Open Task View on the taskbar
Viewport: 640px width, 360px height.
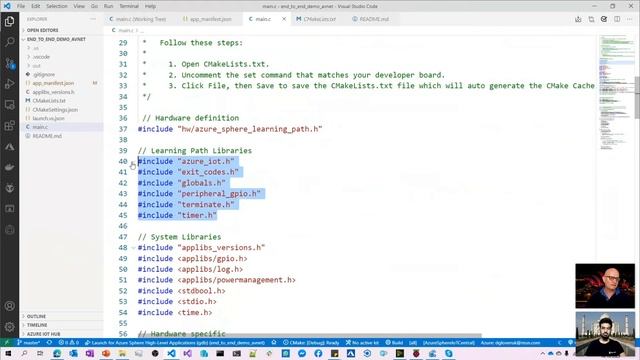[x=40, y=353]
